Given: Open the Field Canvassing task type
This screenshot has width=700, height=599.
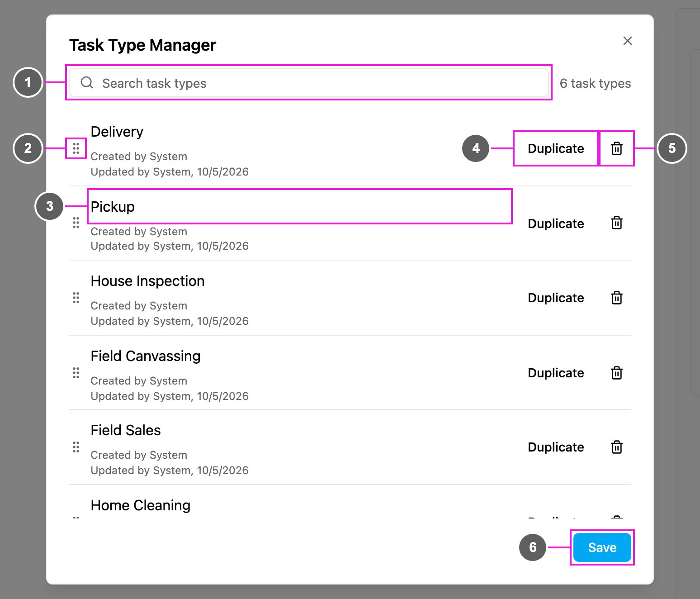Looking at the screenshot, I should (146, 356).
